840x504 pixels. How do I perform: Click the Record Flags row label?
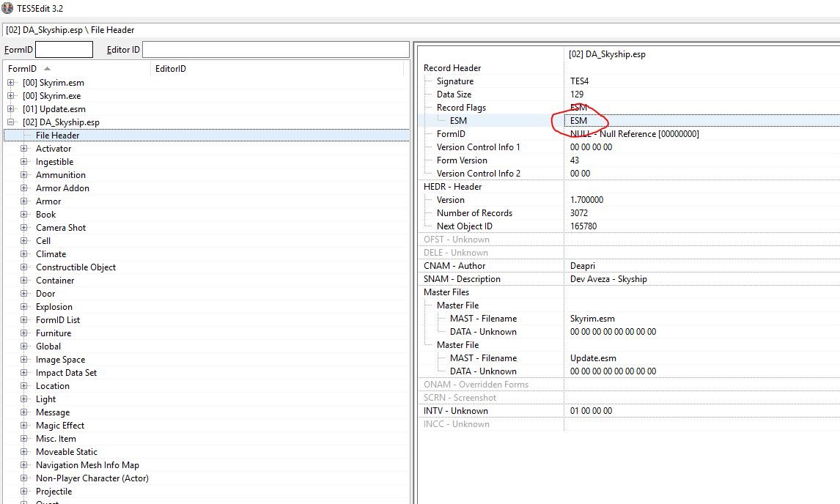pos(461,108)
